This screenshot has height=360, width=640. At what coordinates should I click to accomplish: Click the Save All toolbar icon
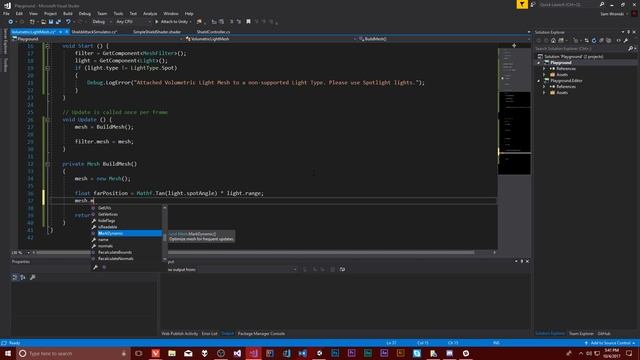58,22
